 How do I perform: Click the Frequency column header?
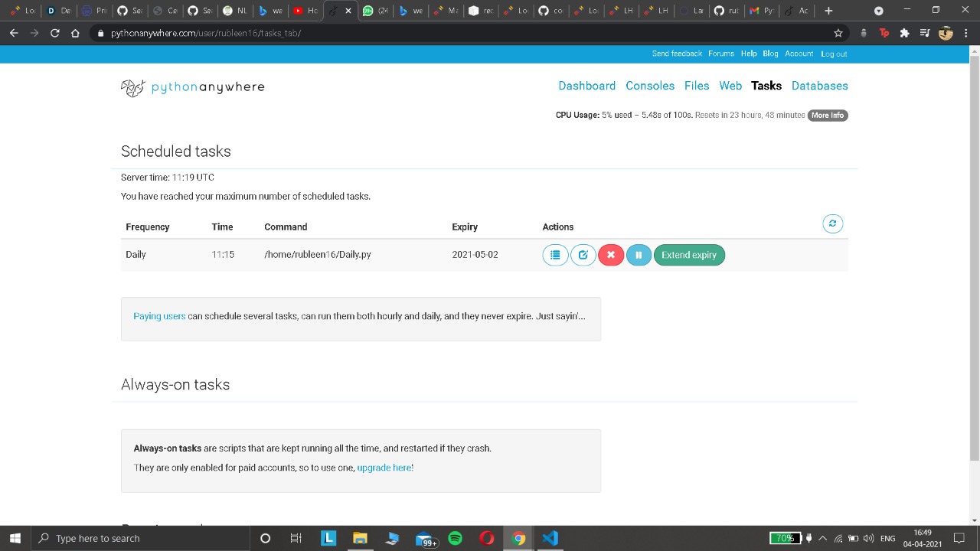click(x=148, y=227)
